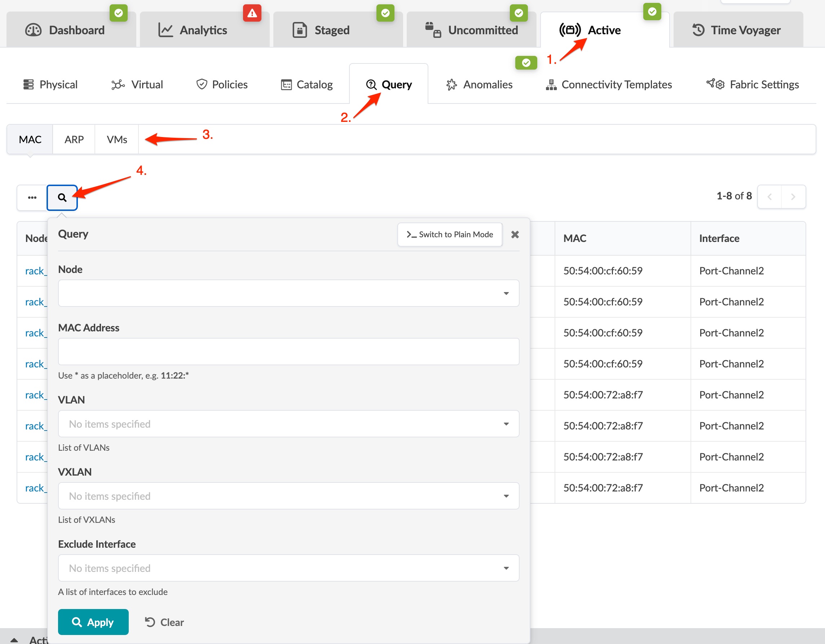Close the Query panel with X
The image size is (825, 644).
(x=515, y=235)
